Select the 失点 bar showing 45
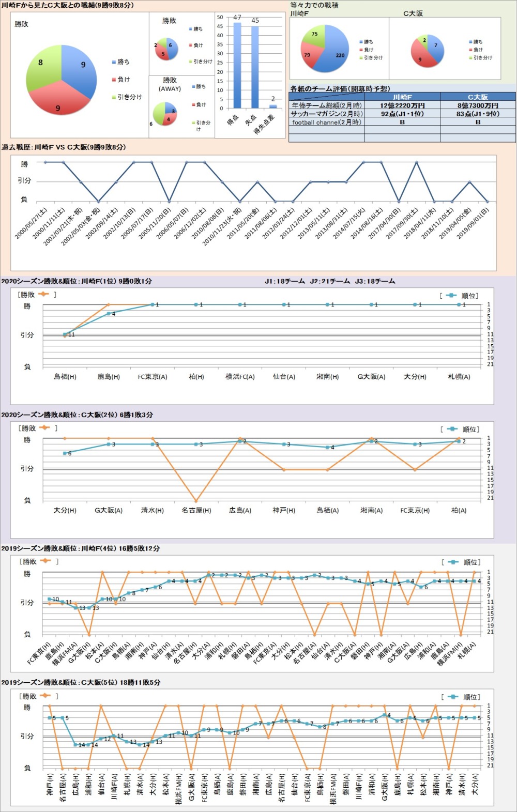Screen dimensions: 517x812 255,67
